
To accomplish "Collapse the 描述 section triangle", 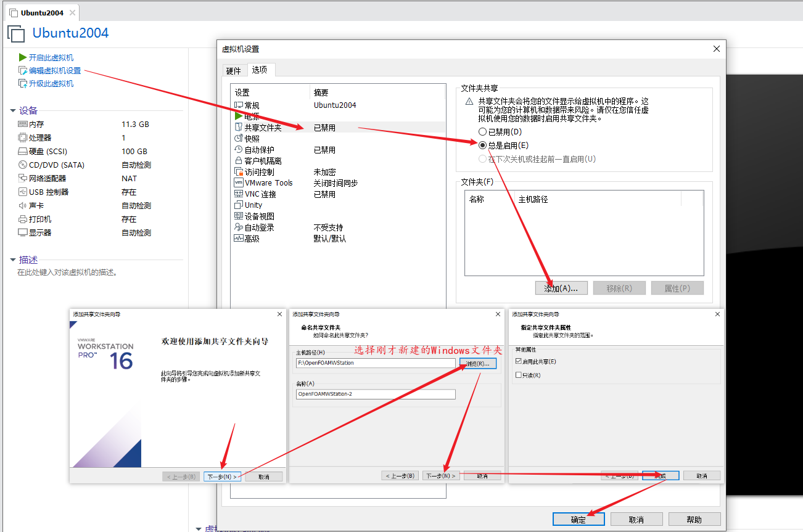I will coord(13,260).
